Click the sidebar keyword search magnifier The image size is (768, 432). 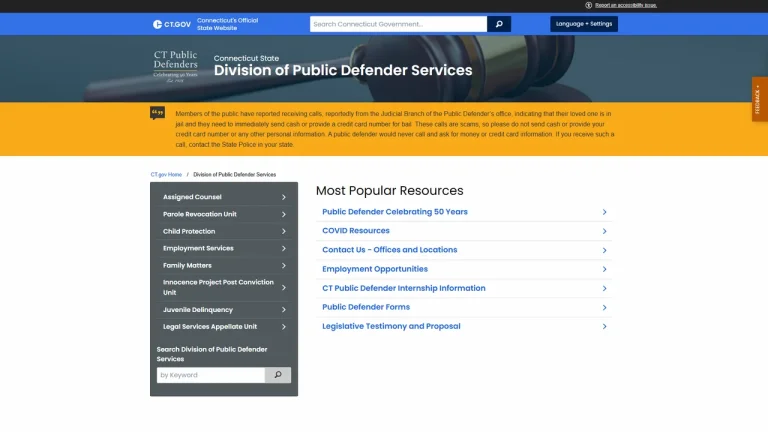tap(278, 375)
